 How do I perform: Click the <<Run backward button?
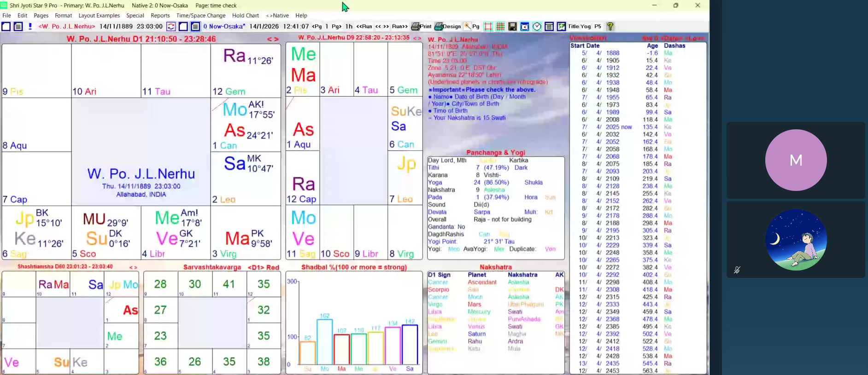pos(364,27)
